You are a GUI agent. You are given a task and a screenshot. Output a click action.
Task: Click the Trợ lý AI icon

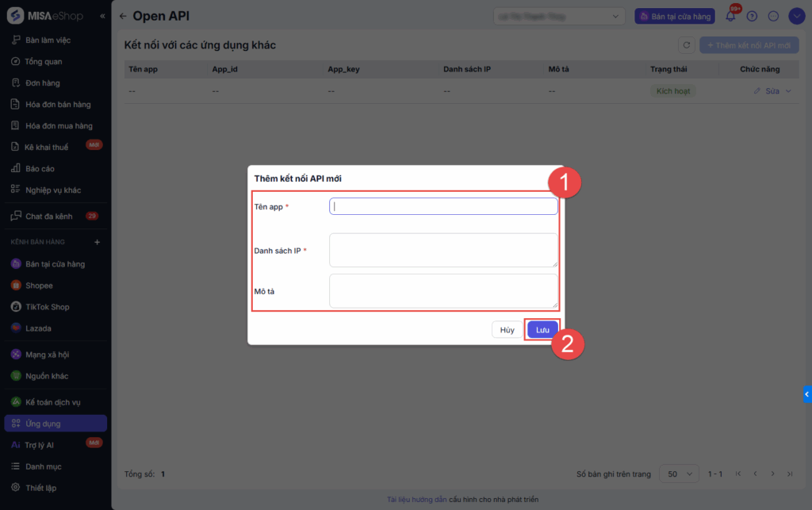pos(16,445)
